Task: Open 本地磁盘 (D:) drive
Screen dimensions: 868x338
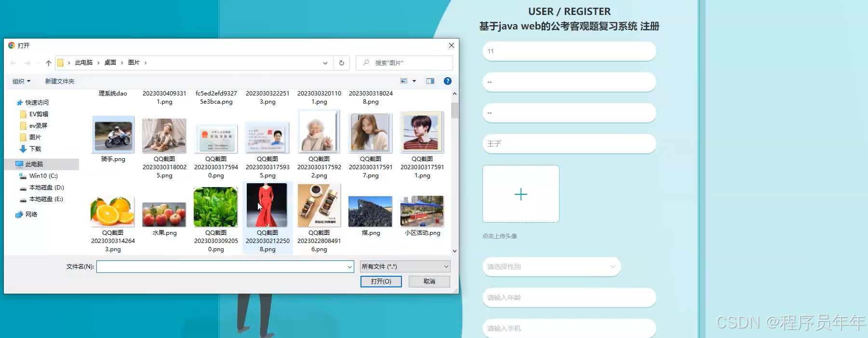Action: tap(42, 188)
